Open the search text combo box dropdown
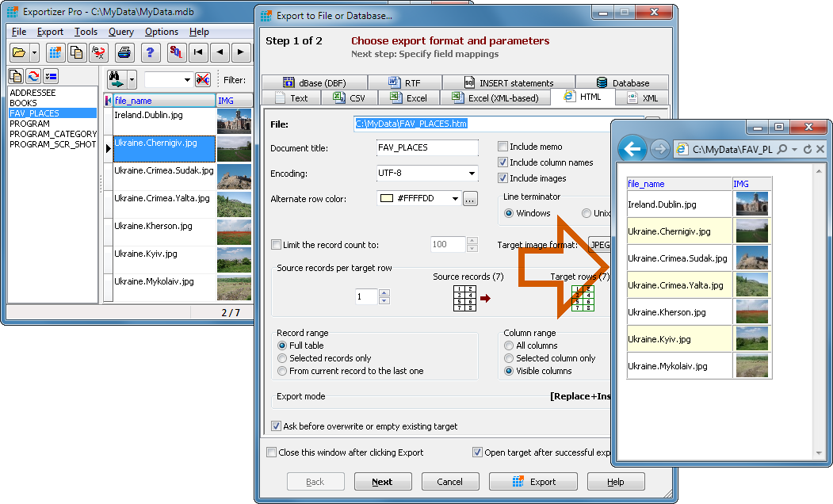 187,80
